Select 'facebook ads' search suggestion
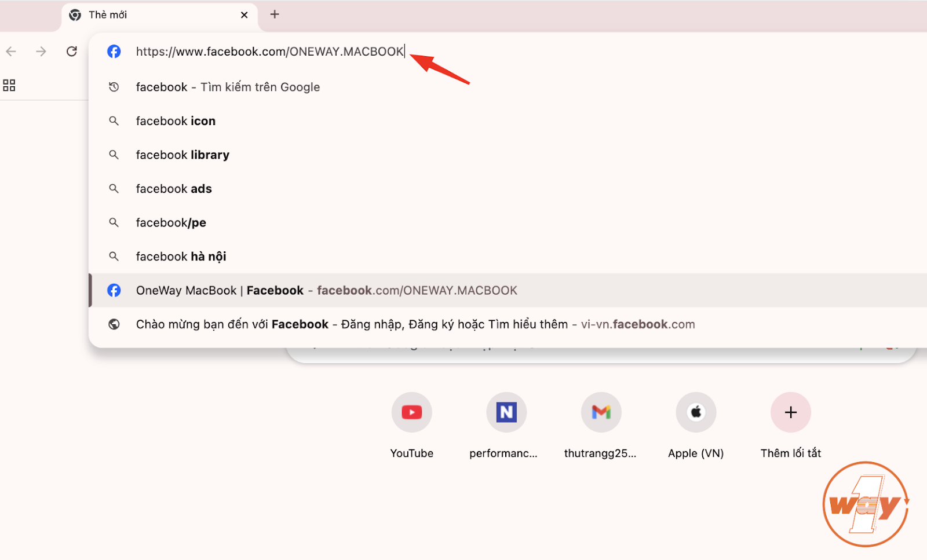This screenshot has height=560, width=927. [x=508, y=189]
